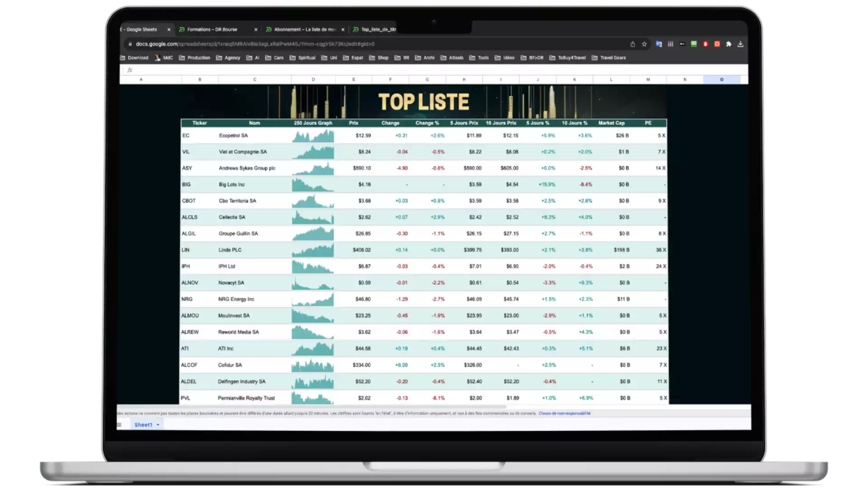Open the Google Translate extension
The height and width of the screenshot is (488, 868).
tap(659, 44)
